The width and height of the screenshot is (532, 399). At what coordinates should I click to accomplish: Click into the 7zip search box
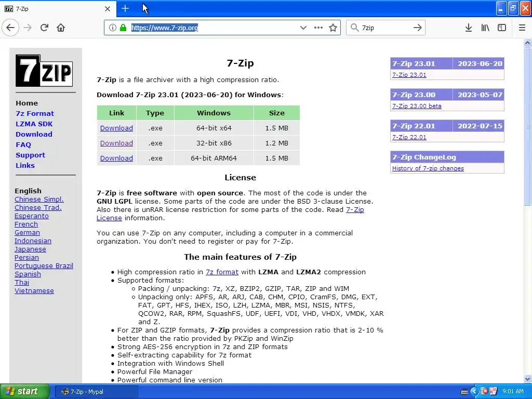tap(385, 28)
